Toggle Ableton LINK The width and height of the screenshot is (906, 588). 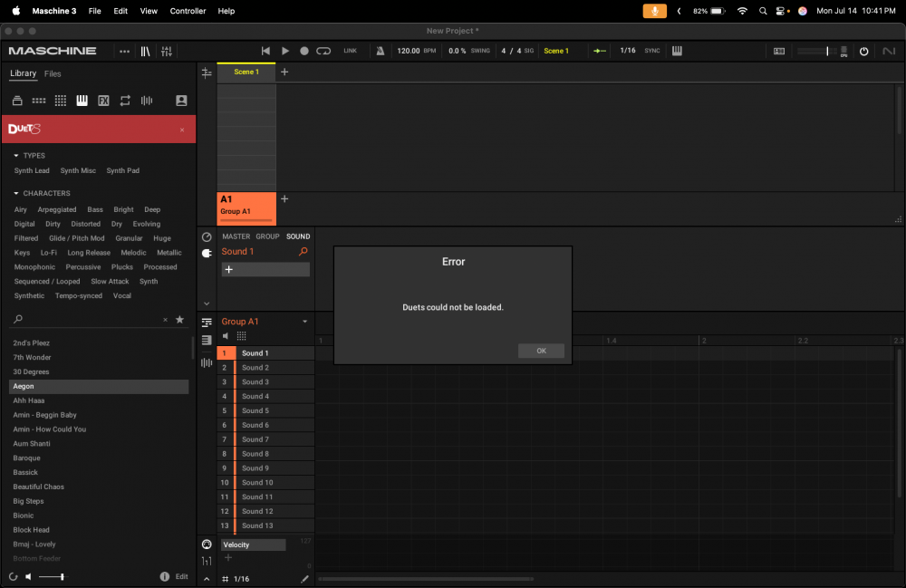pyautogui.click(x=350, y=51)
